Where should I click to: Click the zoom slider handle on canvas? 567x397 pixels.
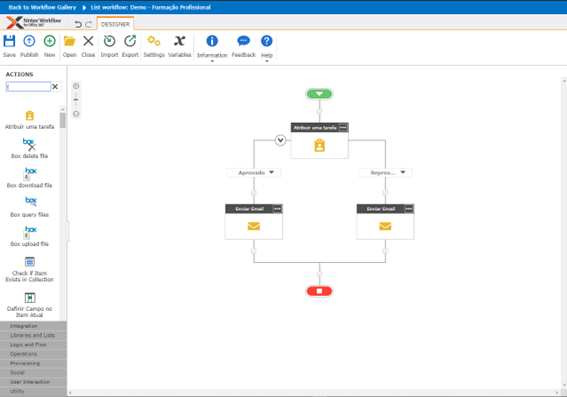[x=76, y=99]
